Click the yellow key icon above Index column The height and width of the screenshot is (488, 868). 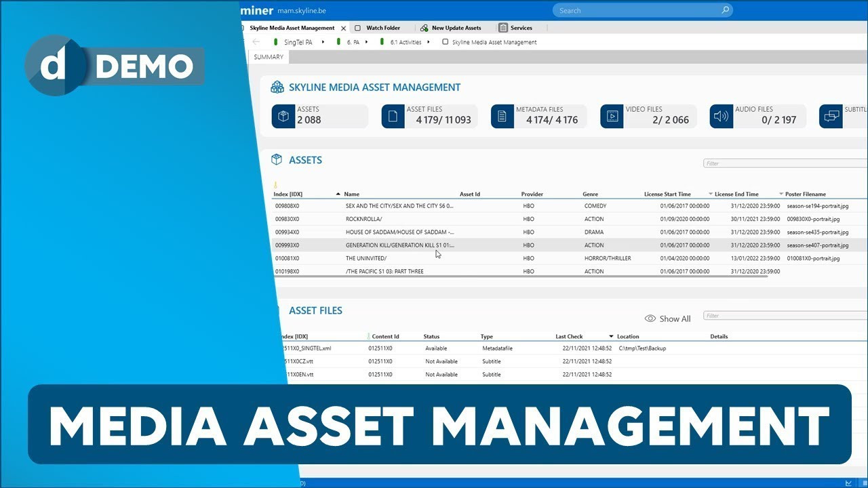(x=275, y=185)
